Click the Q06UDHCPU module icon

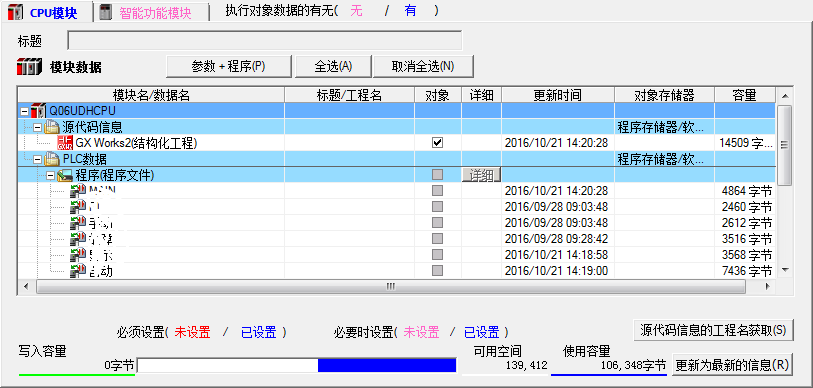click(x=38, y=110)
